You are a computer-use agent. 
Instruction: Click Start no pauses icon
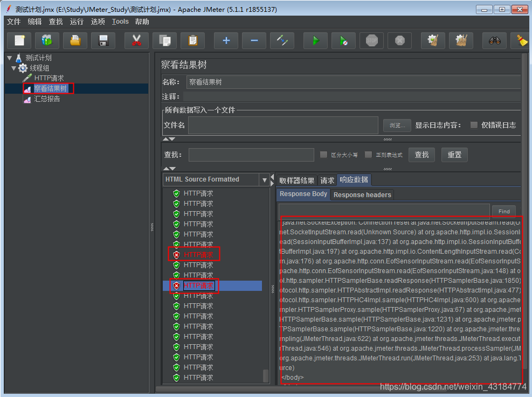(x=344, y=41)
